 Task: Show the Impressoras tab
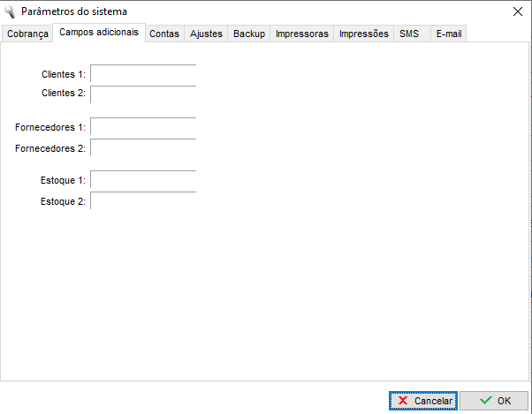[302, 34]
